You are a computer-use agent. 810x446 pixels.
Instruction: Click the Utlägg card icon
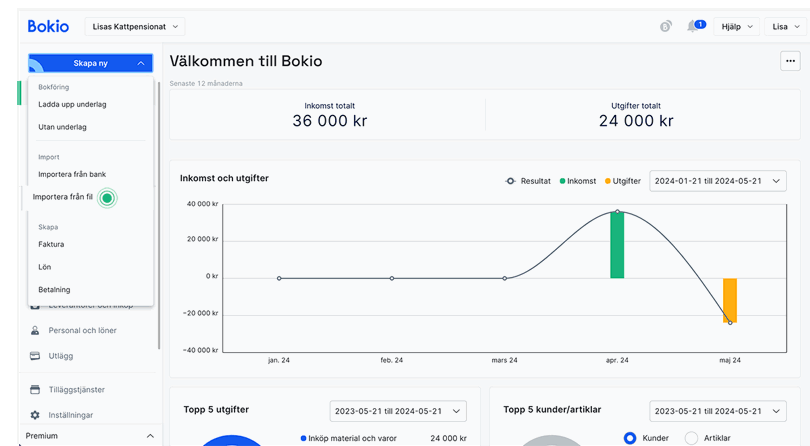36,355
